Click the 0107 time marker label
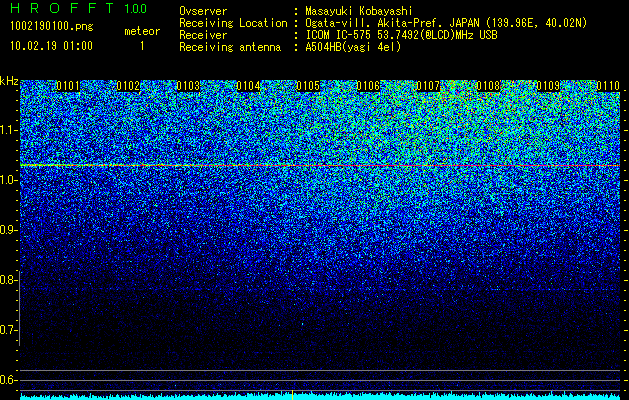Screen dimensions: 629x400 click(428, 86)
